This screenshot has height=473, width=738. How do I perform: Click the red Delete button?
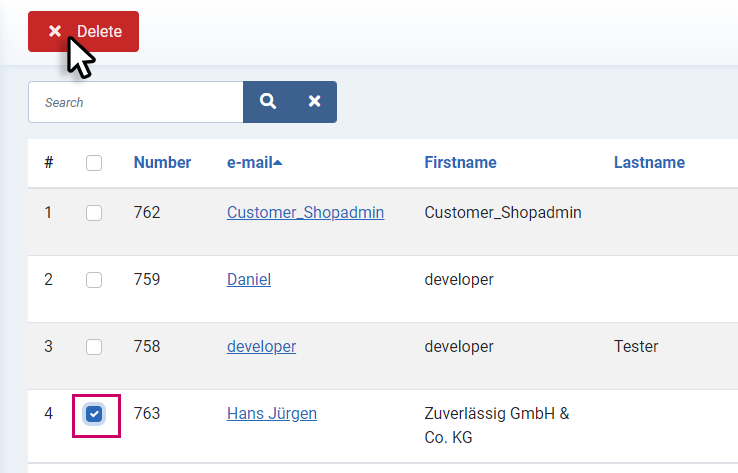click(83, 32)
